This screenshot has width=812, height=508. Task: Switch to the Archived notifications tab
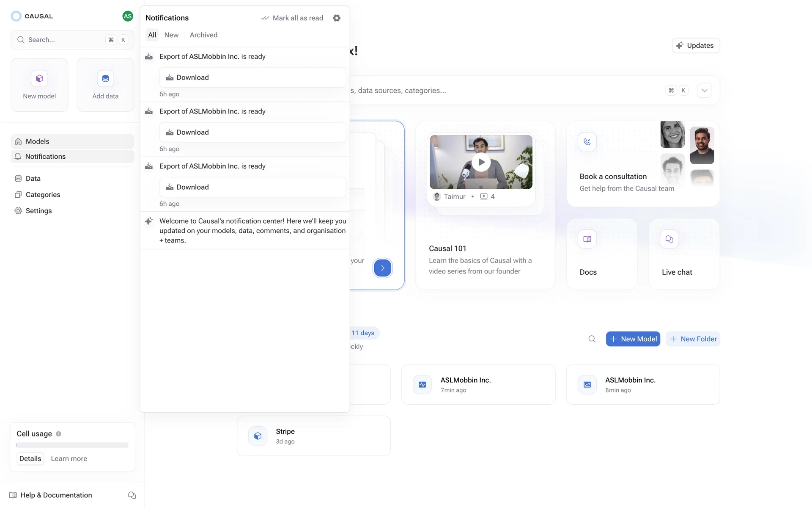[203, 35]
